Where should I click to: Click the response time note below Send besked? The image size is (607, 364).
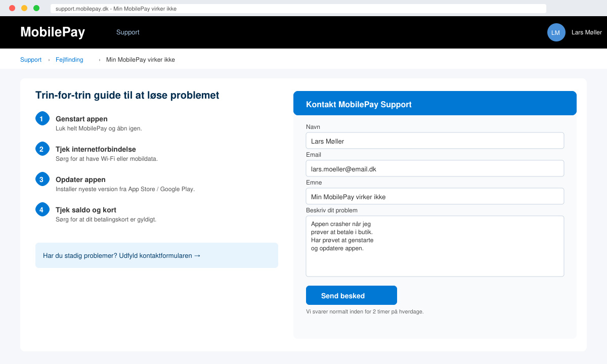click(x=365, y=311)
